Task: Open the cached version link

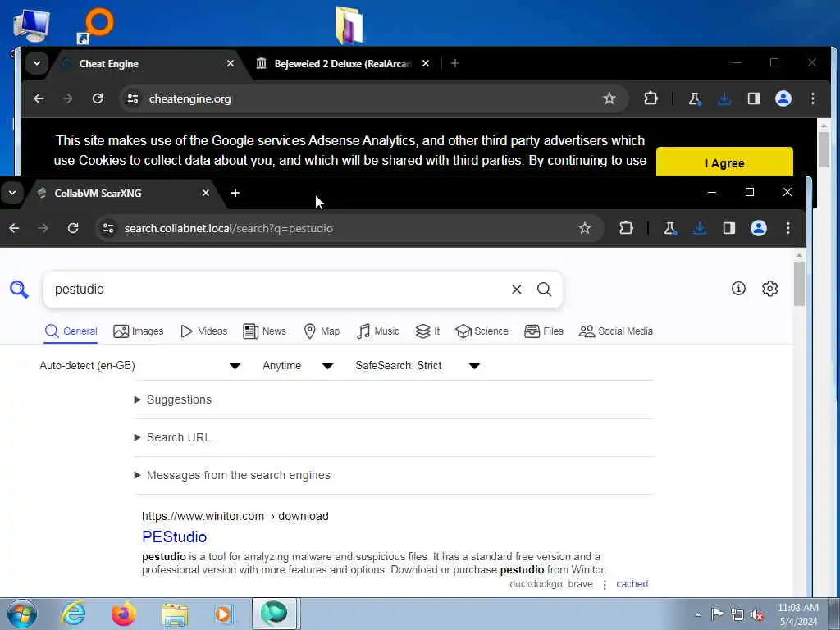Action: tap(632, 584)
